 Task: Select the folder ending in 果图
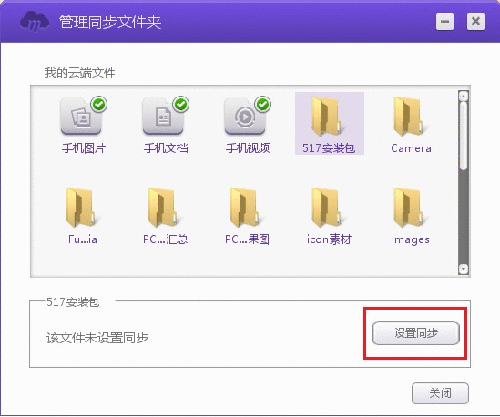point(246,208)
